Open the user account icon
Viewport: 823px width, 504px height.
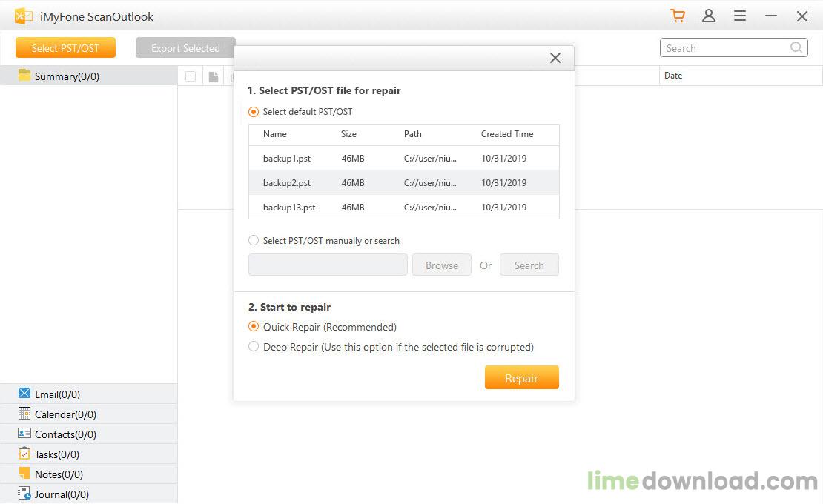(709, 16)
